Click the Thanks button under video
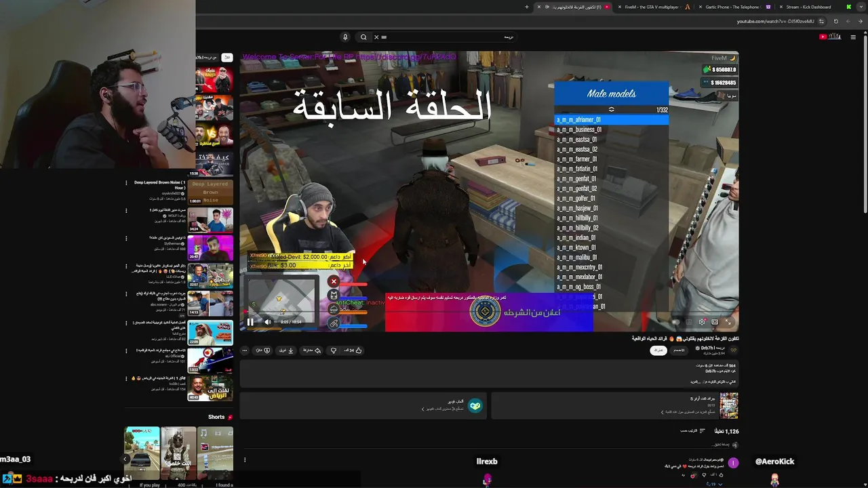 (263, 350)
